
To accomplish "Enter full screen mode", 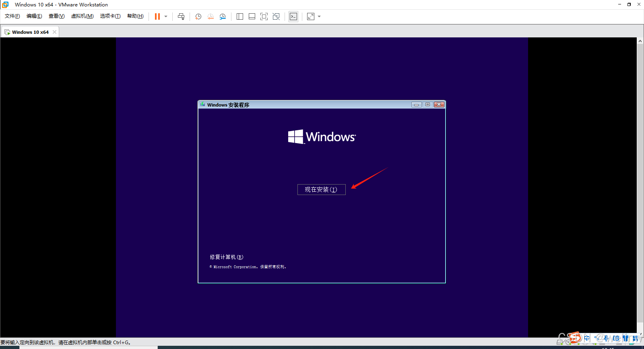I will tap(264, 16).
